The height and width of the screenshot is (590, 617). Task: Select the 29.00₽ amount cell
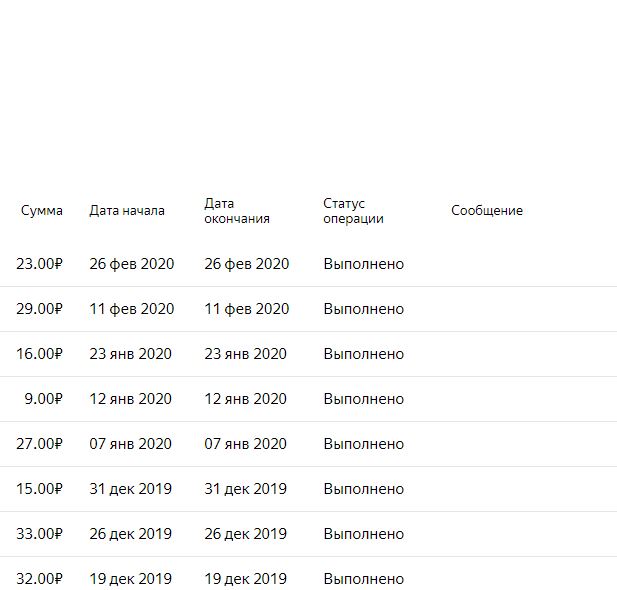click(x=39, y=309)
